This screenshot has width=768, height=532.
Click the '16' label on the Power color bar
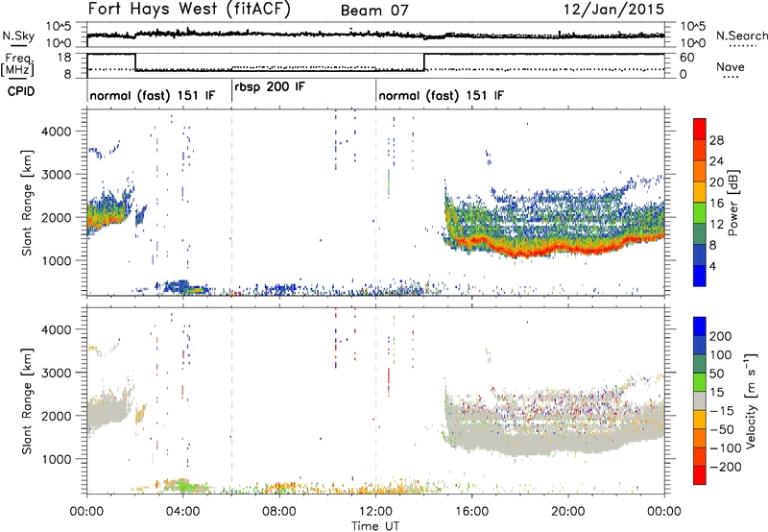pos(716,204)
